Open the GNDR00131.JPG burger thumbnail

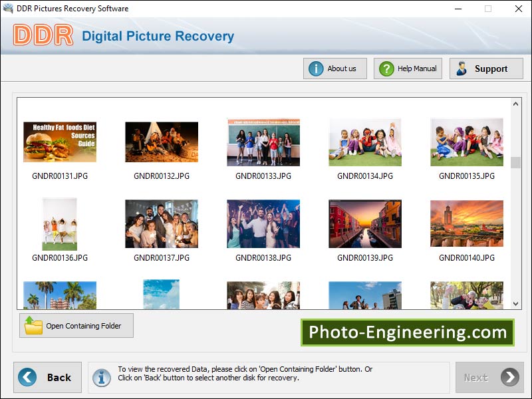point(60,142)
